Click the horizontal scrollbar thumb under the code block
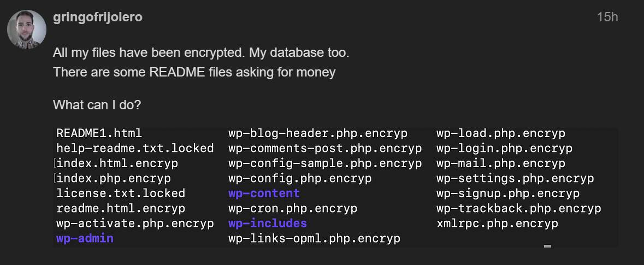The width and height of the screenshot is (644, 265). pyautogui.click(x=547, y=246)
